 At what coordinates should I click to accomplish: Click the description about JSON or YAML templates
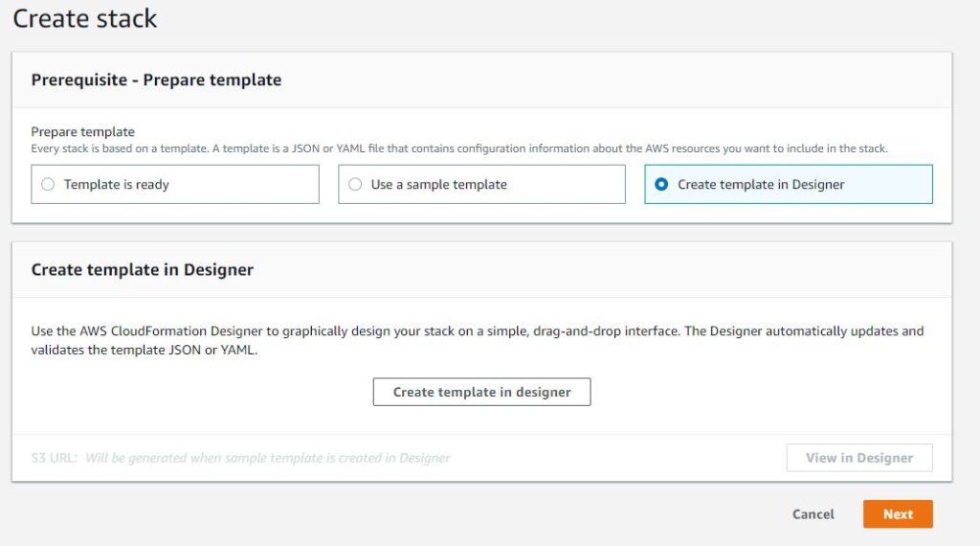[459, 148]
